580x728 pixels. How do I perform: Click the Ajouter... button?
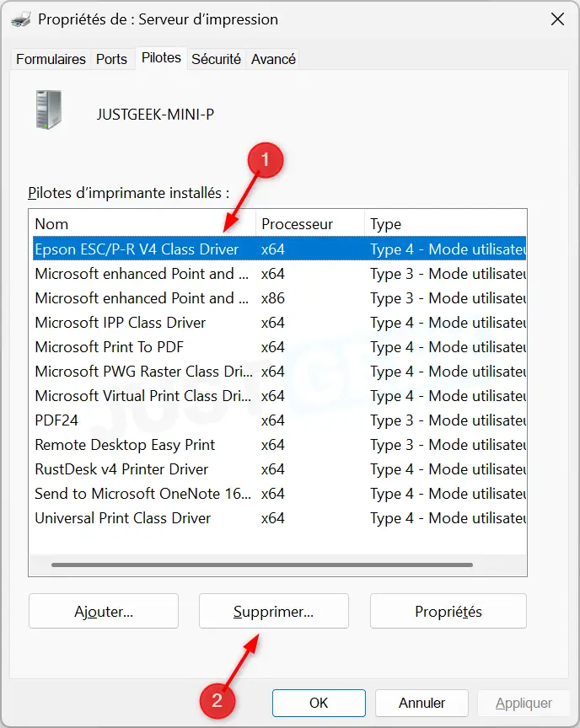pyautogui.click(x=104, y=611)
